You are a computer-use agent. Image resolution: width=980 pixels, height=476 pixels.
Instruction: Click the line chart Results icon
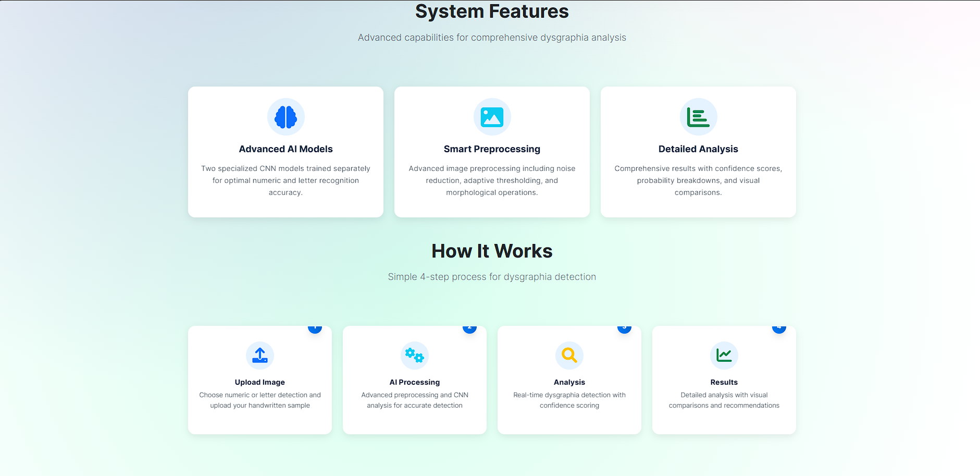[x=724, y=356]
